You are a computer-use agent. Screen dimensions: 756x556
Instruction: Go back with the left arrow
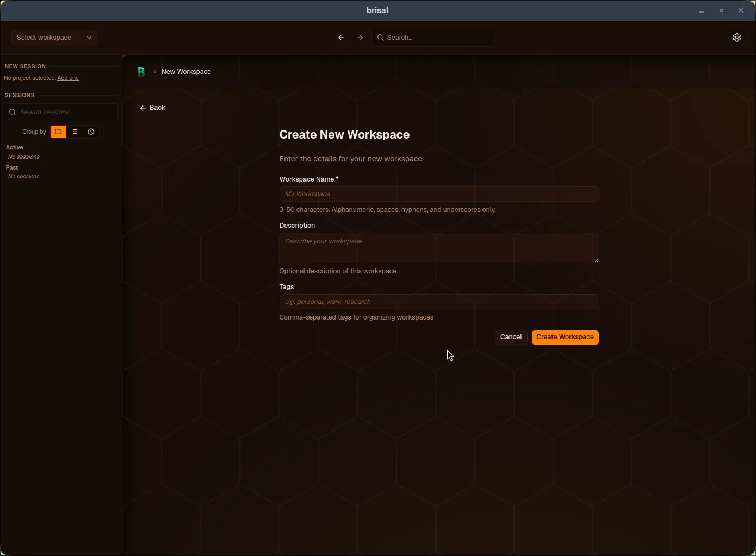pyautogui.click(x=341, y=38)
